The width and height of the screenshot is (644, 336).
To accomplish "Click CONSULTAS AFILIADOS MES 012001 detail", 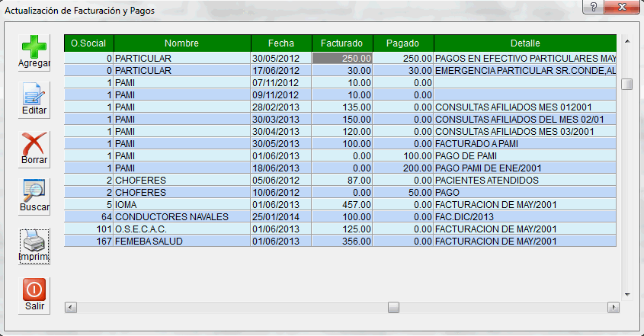I will [525, 107].
